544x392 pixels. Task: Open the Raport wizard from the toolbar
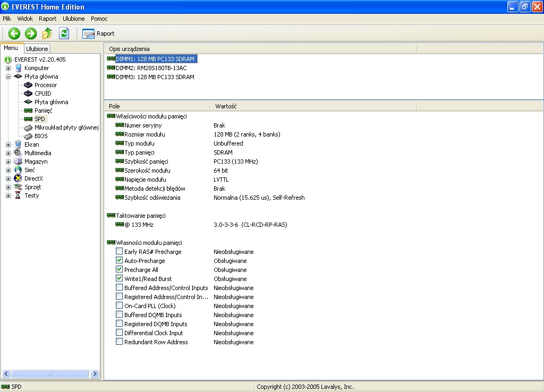pyautogui.click(x=98, y=33)
